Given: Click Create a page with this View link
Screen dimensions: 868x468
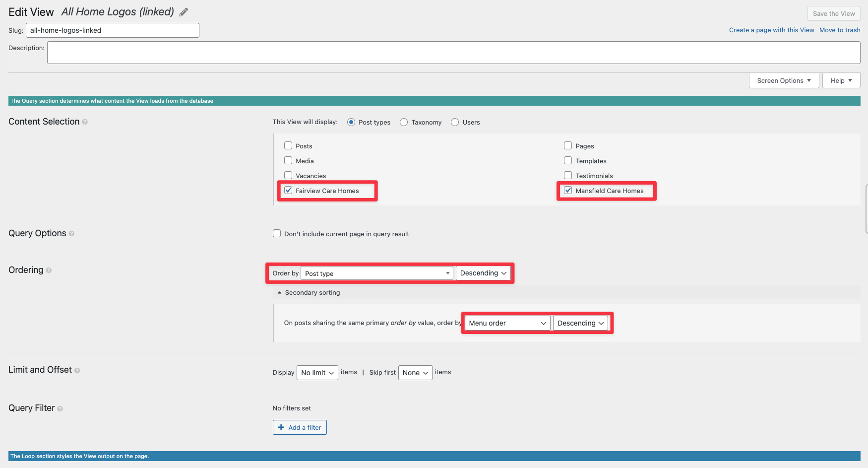Looking at the screenshot, I should point(771,30).
